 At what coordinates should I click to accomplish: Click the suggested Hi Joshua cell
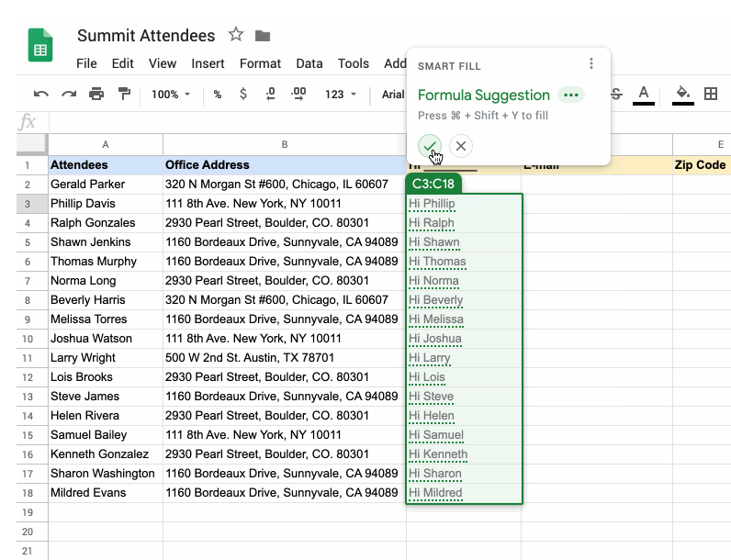tap(464, 339)
